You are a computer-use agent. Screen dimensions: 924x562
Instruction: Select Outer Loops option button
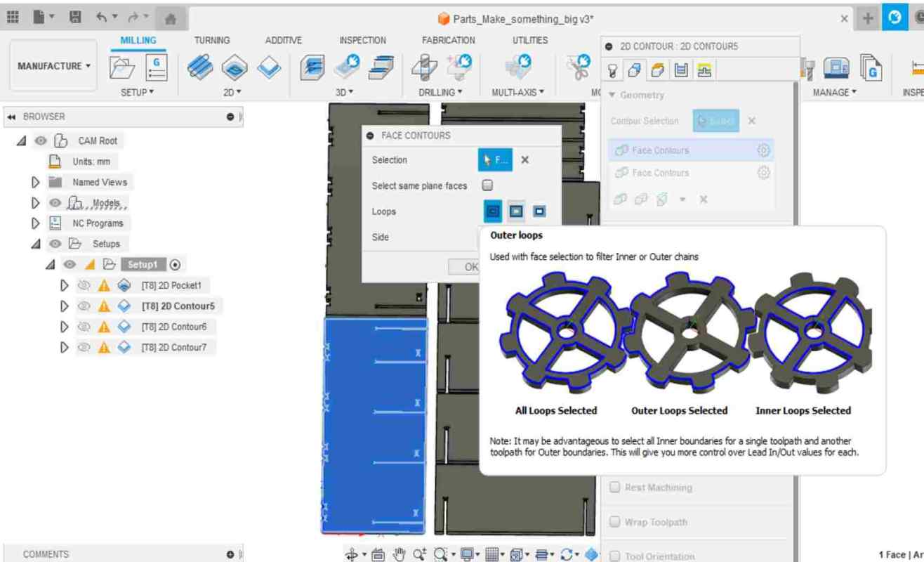516,211
